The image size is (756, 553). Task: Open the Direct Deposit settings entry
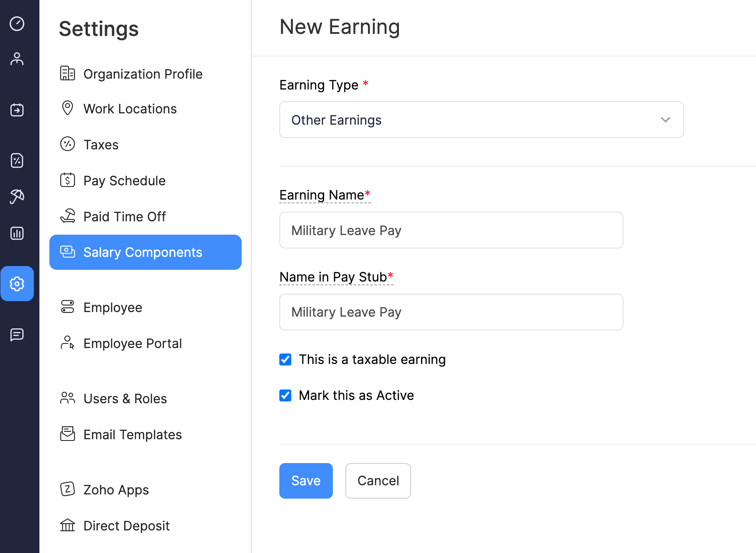(126, 526)
